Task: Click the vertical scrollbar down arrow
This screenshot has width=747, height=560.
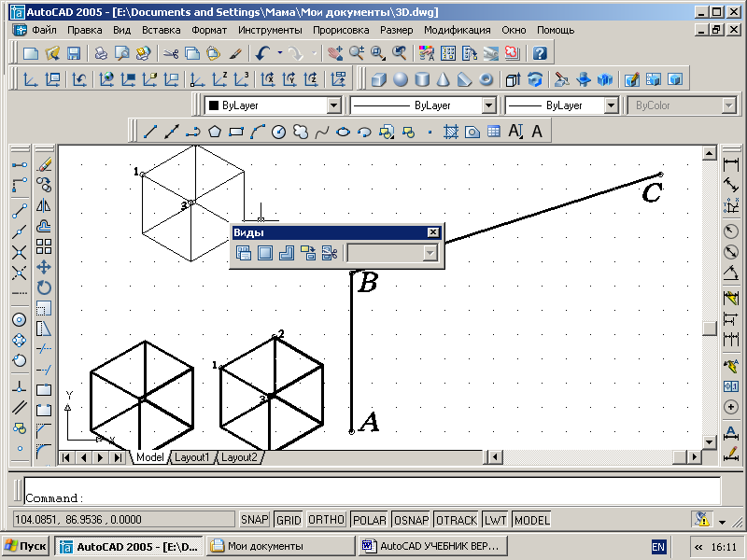Action: [710, 442]
